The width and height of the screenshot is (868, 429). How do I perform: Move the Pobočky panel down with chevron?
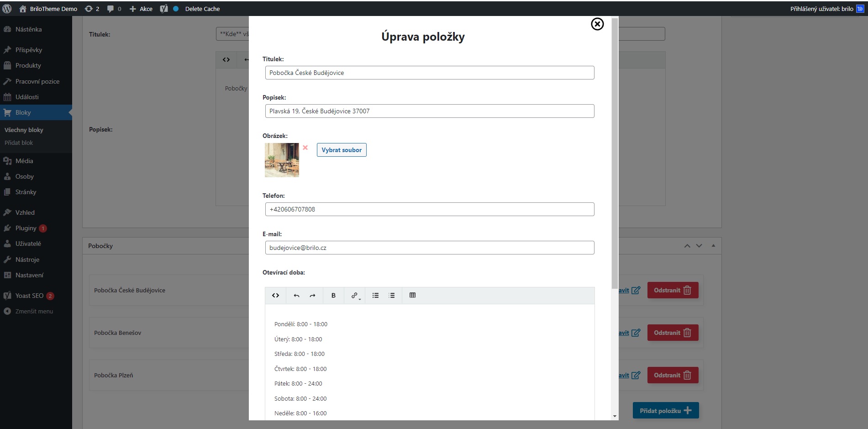coord(699,246)
